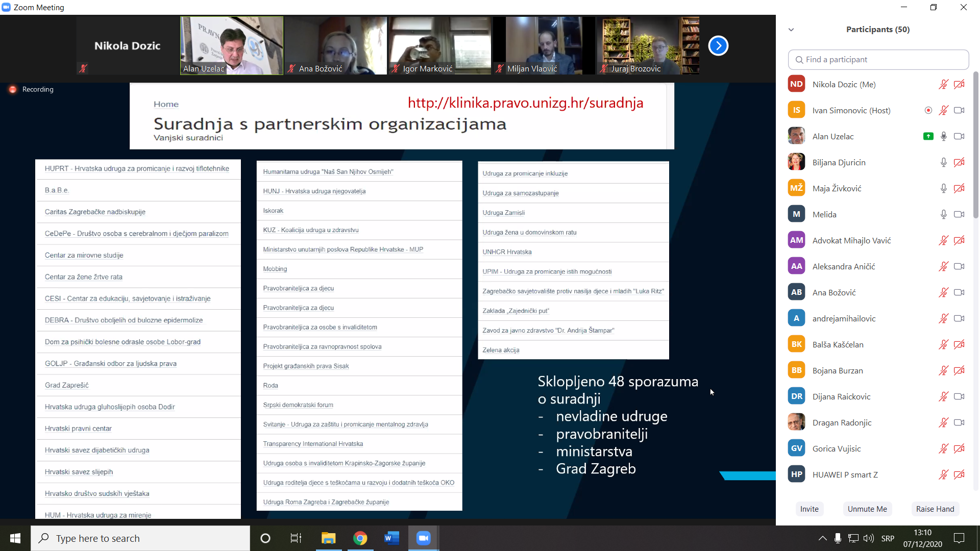
Task: Click Biljana Djuricin microphone icon
Action: [x=944, y=162]
